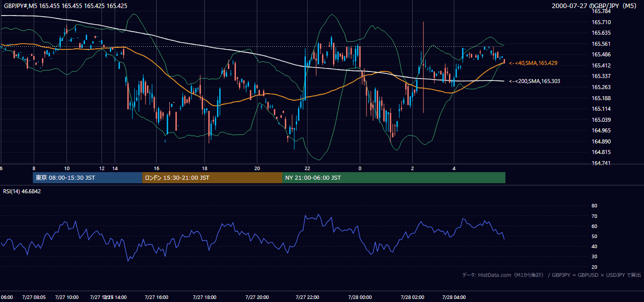Click price axis value 164.890
Screen dimensions: 644x302
click(601, 141)
